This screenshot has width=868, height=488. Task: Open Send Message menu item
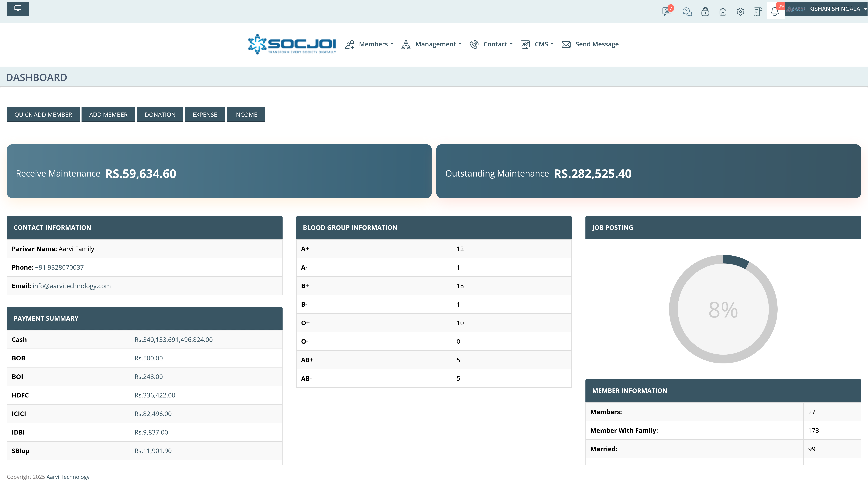click(597, 44)
